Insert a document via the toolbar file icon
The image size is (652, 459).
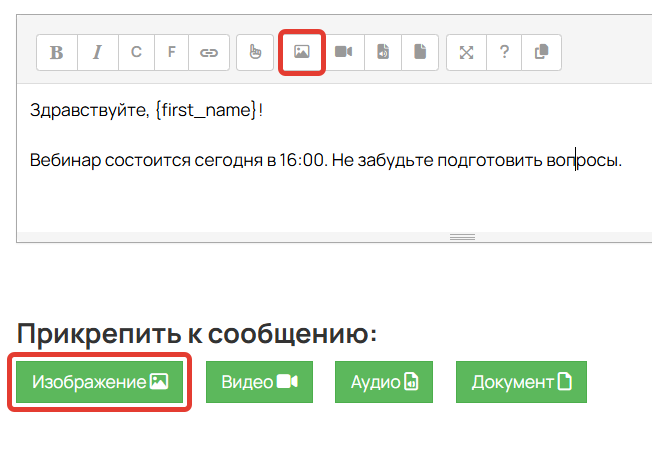pyautogui.click(x=420, y=52)
